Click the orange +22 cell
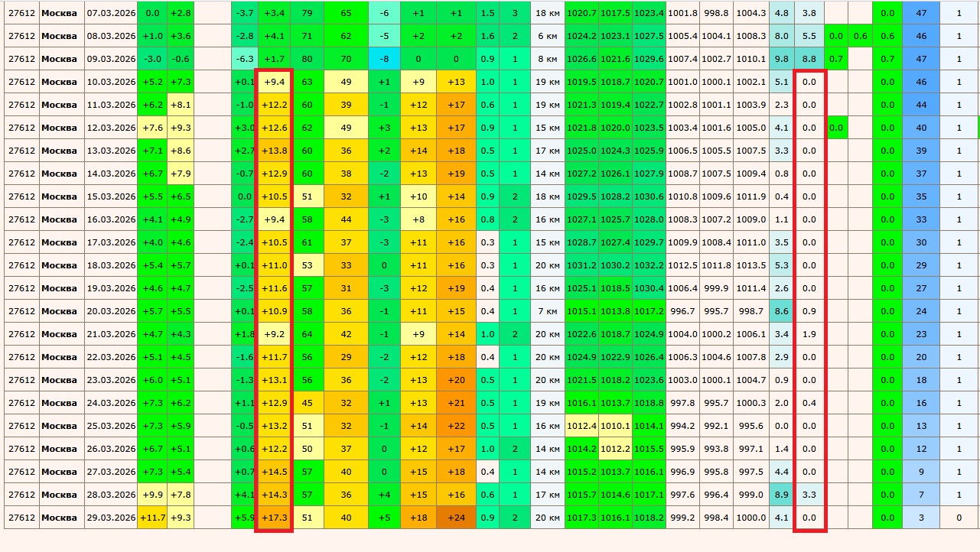This screenshot has height=552, width=980. click(x=456, y=426)
